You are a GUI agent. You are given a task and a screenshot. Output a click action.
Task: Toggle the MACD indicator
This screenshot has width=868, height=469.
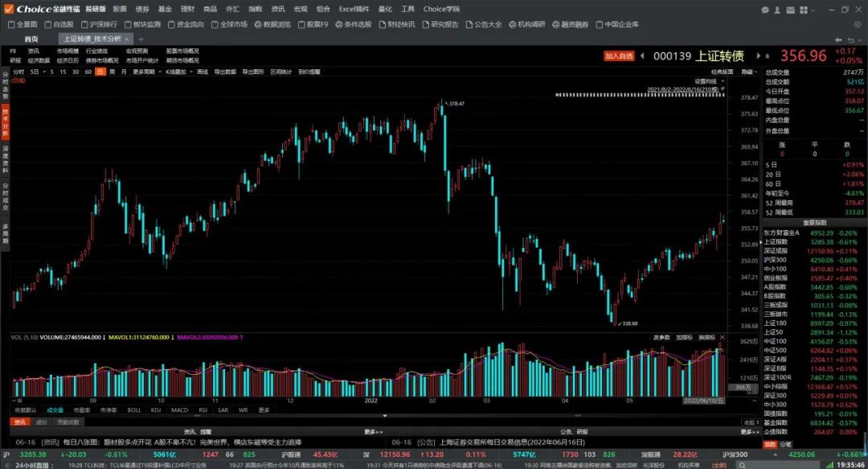point(180,410)
